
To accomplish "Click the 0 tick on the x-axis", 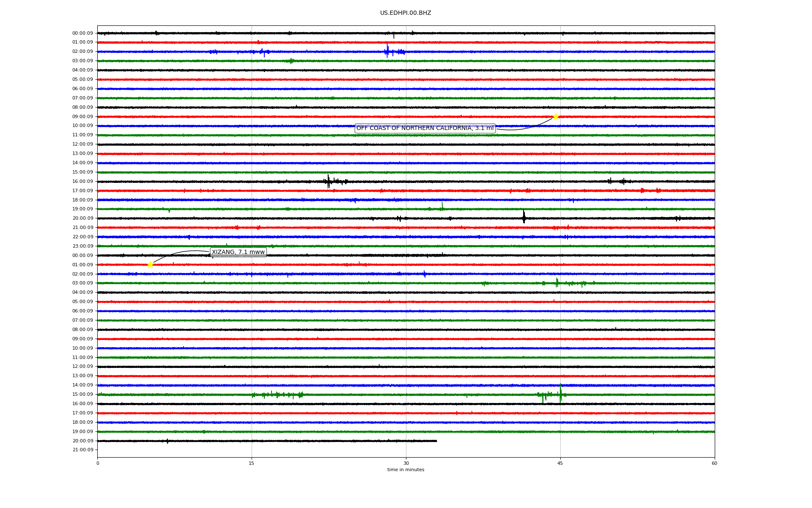I will [98, 463].
